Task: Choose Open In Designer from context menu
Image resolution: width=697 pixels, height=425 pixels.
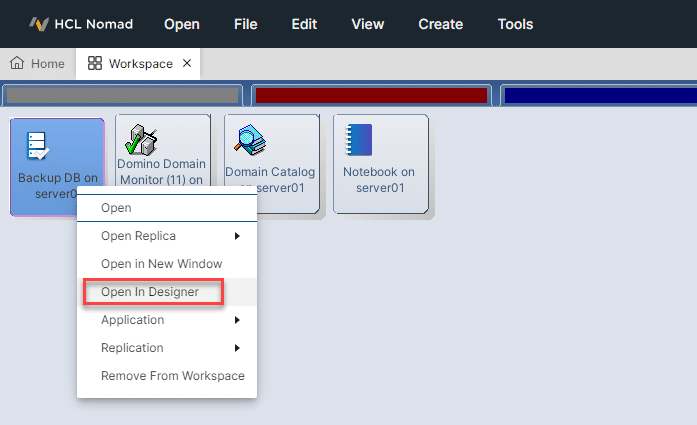Action: [150, 292]
